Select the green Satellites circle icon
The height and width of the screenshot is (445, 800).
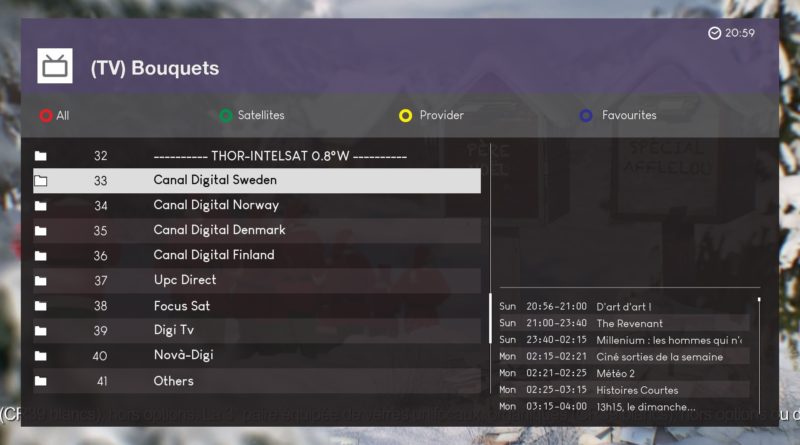[226, 116]
